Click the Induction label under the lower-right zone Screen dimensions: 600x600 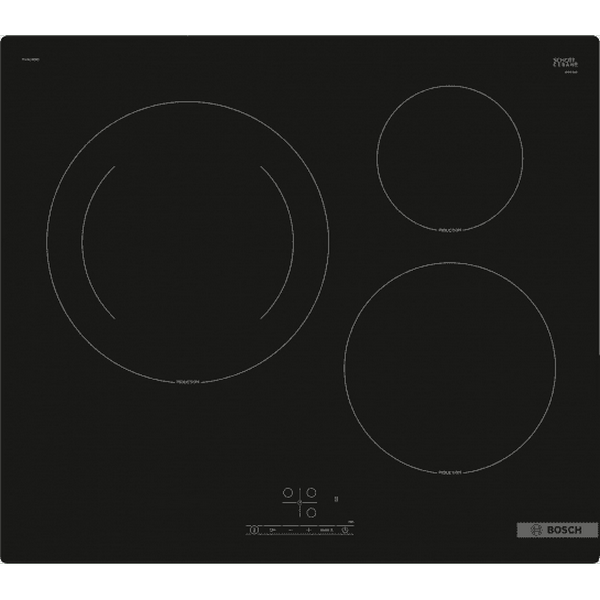click(x=450, y=473)
